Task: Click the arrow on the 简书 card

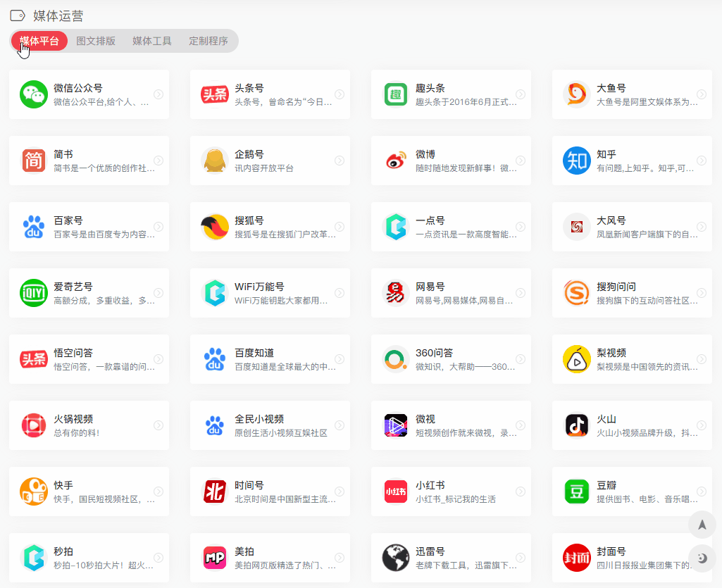Action: 158,161
